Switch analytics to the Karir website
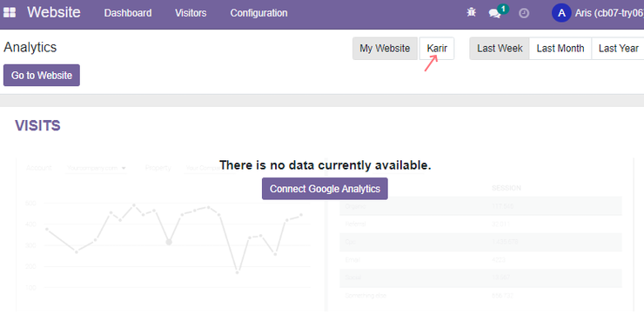 [x=437, y=49]
